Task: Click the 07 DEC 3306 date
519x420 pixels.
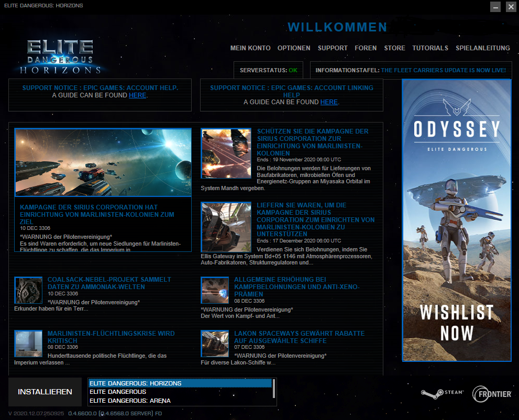Action: pyautogui.click(x=250, y=347)
